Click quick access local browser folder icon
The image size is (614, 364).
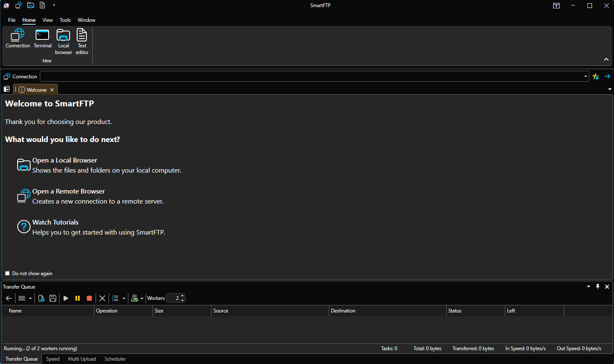[31, 5]
